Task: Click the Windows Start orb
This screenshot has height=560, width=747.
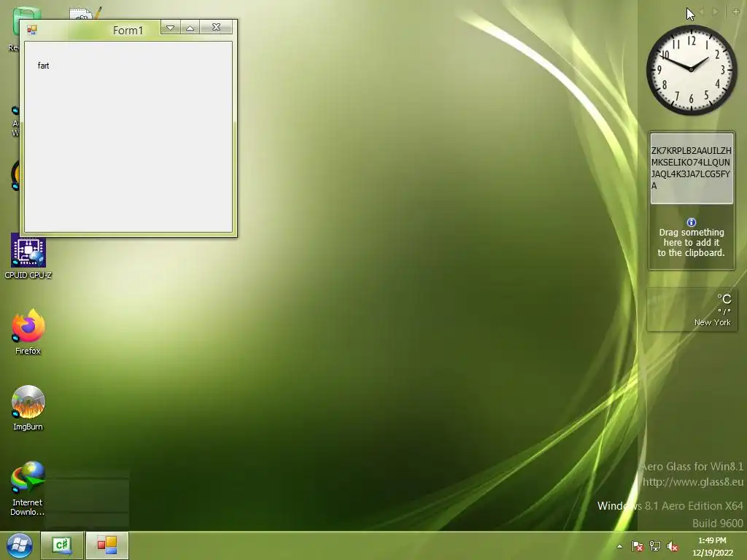Action: click(x=19, y=545)
